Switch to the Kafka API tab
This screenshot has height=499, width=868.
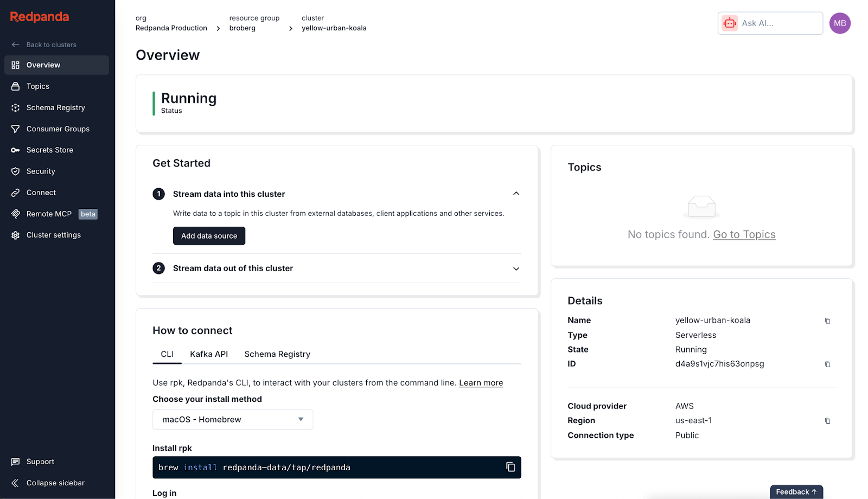click(x=209, y=354)
